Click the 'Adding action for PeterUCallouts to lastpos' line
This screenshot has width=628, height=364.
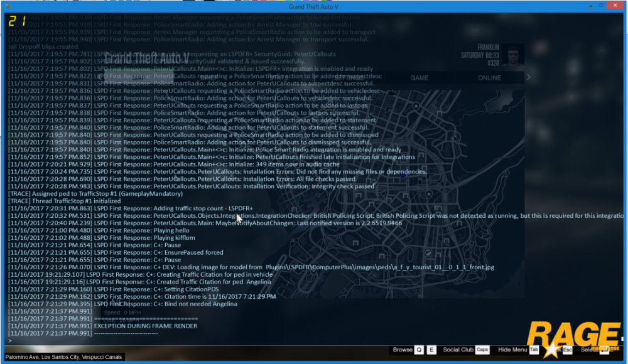pyautogui.click(x=184, y=113)
